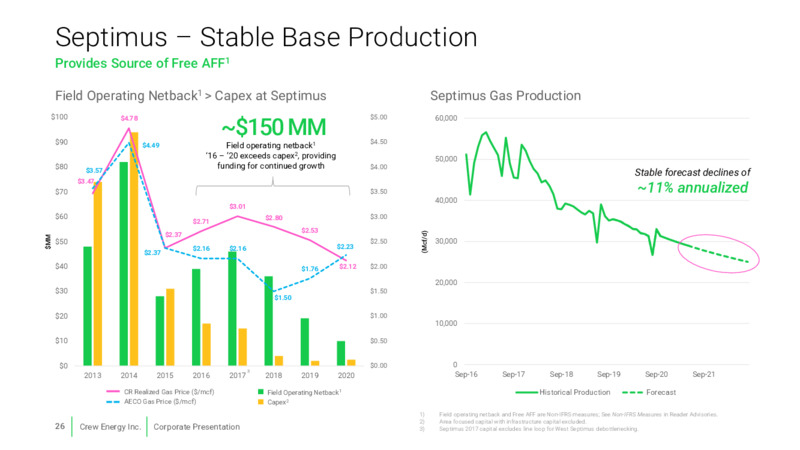
Task: Select the "Forecast" legend label
Action: pyautogui.click(x=661, y=392)
